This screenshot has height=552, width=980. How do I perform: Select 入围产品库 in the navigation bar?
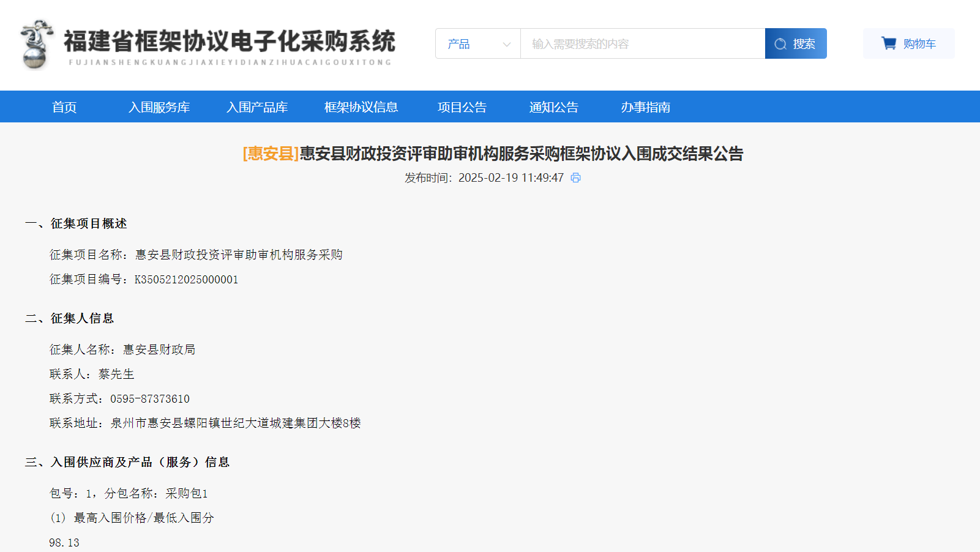tap(257, 107)
